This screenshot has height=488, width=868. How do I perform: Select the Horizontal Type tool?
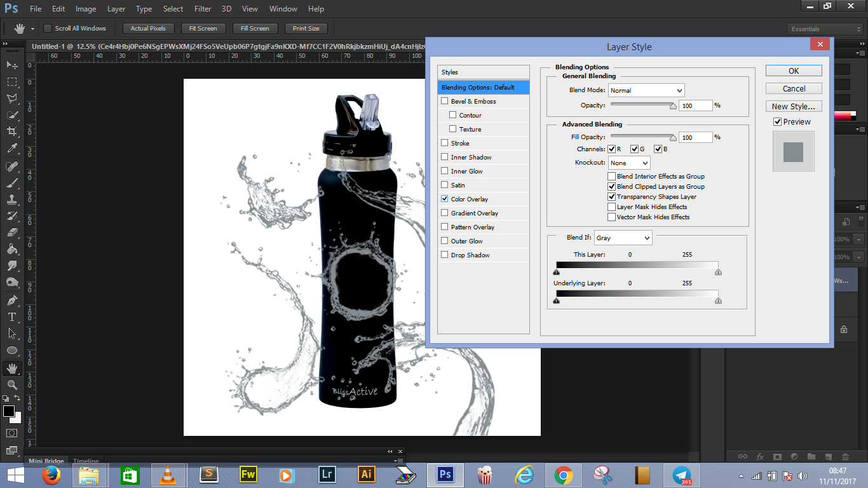pos(11,315)
